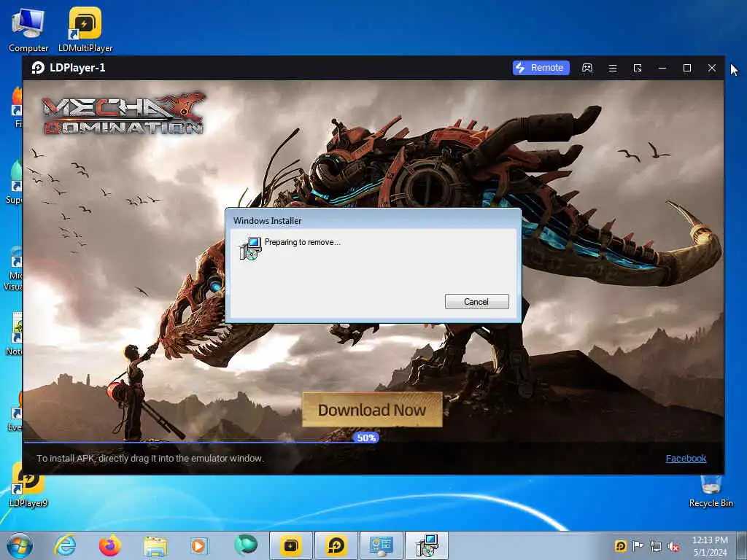Screen dimensions: 747x560
Task: Click the network tray icon
Action: pyautogui.click(x=656, y=547)
